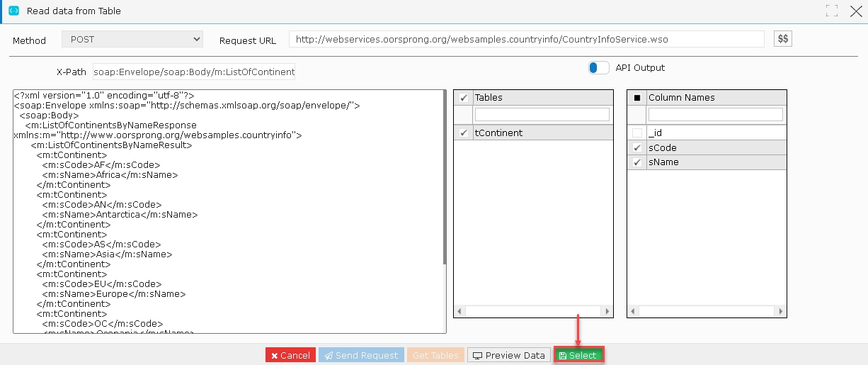Select the tContinent table row text

pyautogui.click(x=499, y=133)
